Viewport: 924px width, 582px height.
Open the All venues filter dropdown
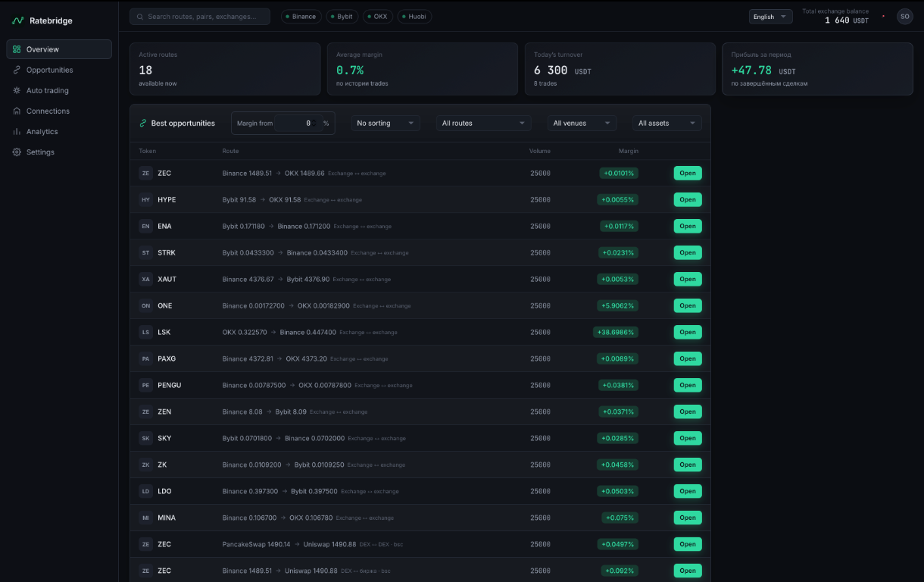[x=582, y=123]
